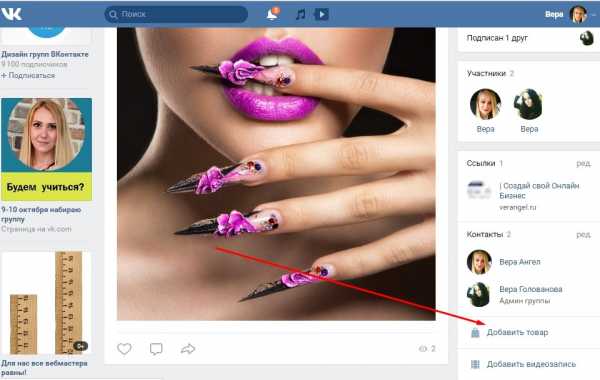Click the VK logo in header

(x=11, y=14)
